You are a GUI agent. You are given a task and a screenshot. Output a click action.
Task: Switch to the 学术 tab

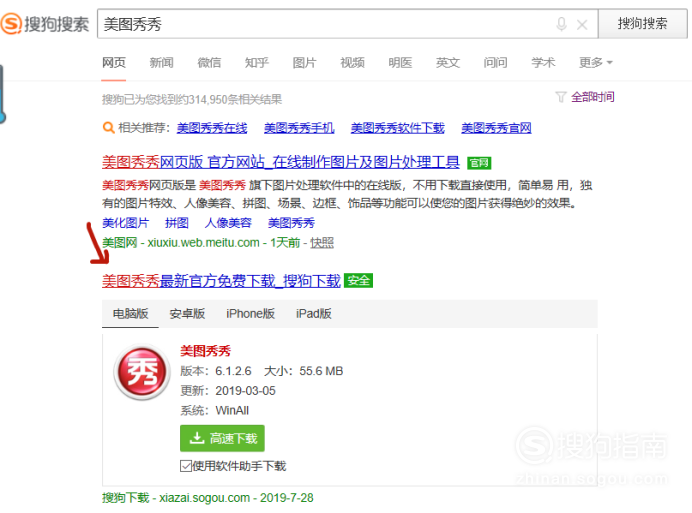pyautogui.click(x=543, y=62)
